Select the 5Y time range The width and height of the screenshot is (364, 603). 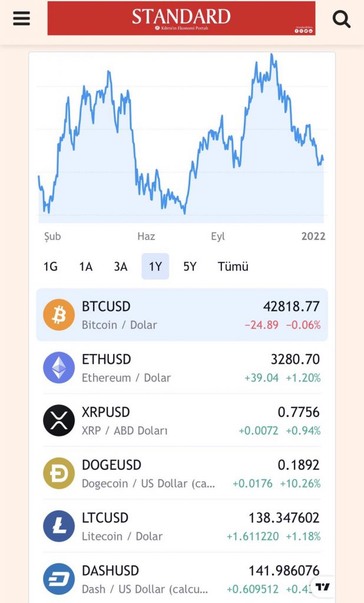tap(190, 267)
